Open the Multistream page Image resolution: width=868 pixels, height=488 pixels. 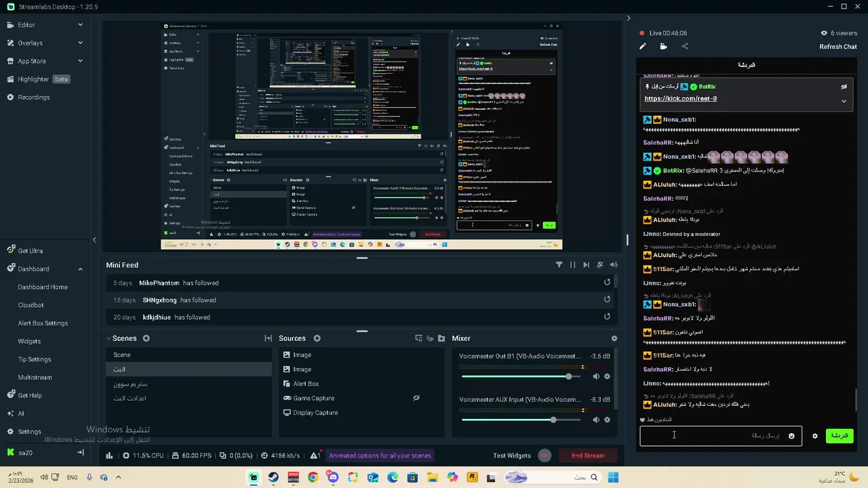click(35, 378)
